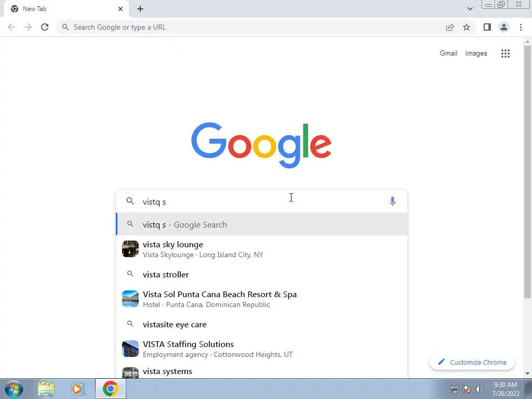
Task: Click the Google logo
Action: pos(261,145)
